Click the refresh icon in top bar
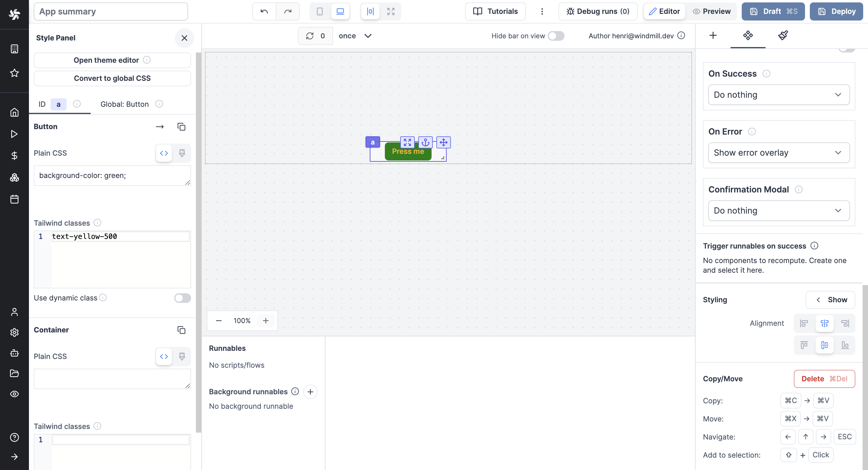The image size is (868, 470). pos(310,36)
